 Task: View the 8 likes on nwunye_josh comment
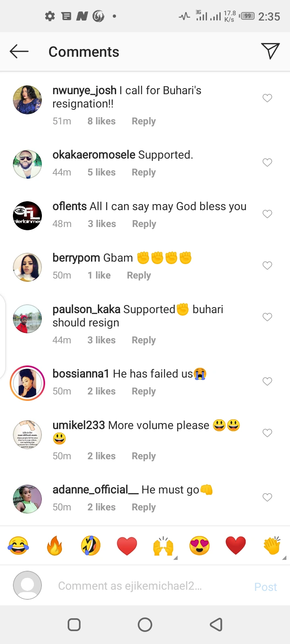pos(101,121)
